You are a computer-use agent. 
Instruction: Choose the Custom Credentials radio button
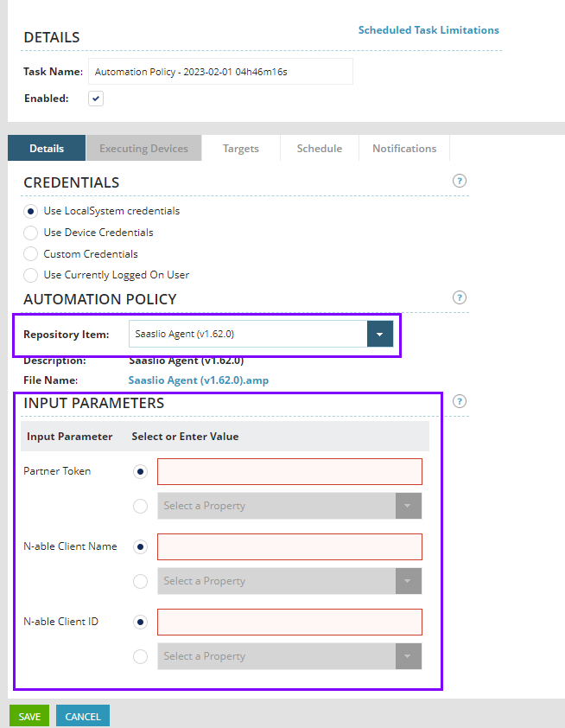click(x=30, y=254)
